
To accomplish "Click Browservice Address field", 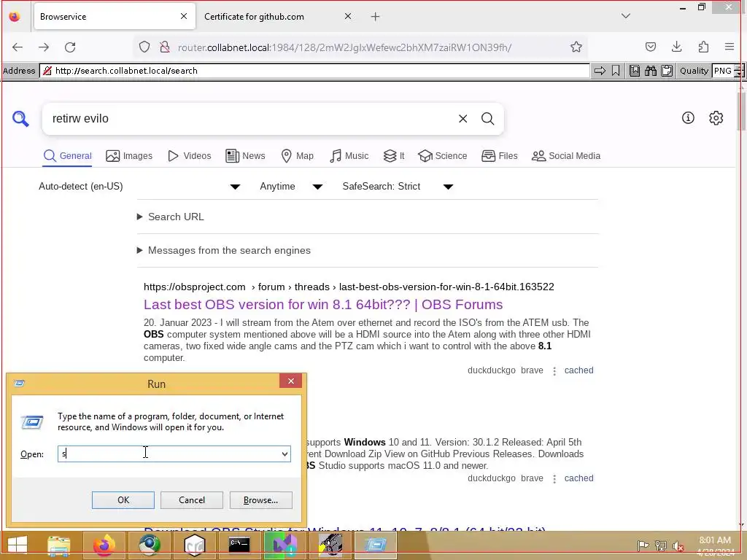I will pyautogui.click(x=314, y=71).
